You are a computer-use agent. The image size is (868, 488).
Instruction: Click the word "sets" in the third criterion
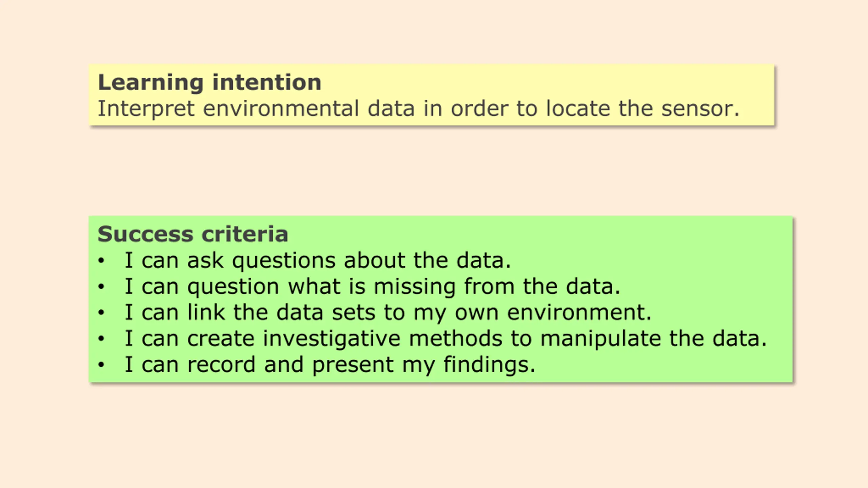pyautogui.click(x=354, y=313)
